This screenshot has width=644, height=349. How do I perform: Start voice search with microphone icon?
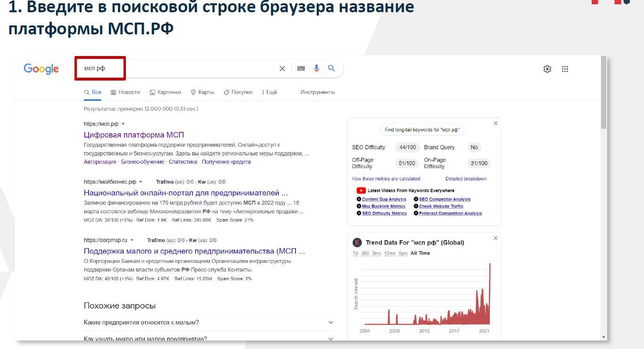point(316,69)
